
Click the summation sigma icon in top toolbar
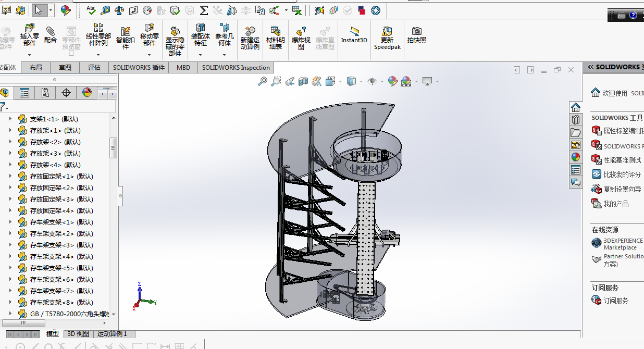point(204,10)
